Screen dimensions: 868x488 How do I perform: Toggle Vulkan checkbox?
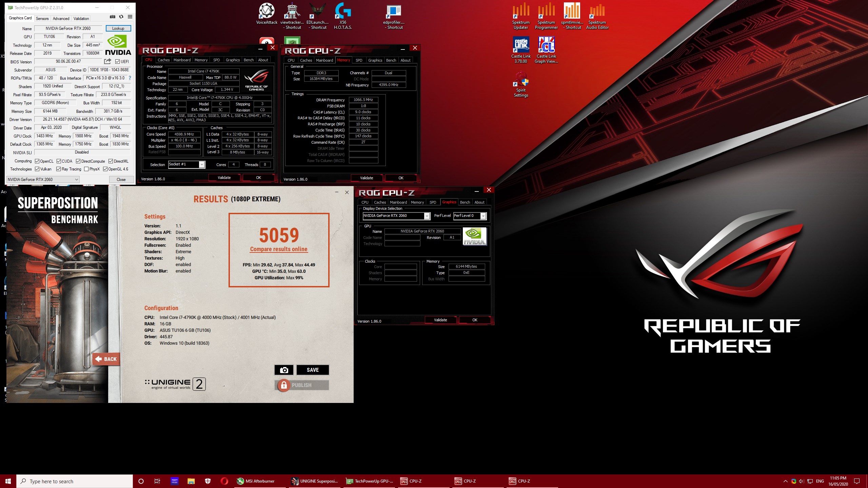tap(37, 169)
